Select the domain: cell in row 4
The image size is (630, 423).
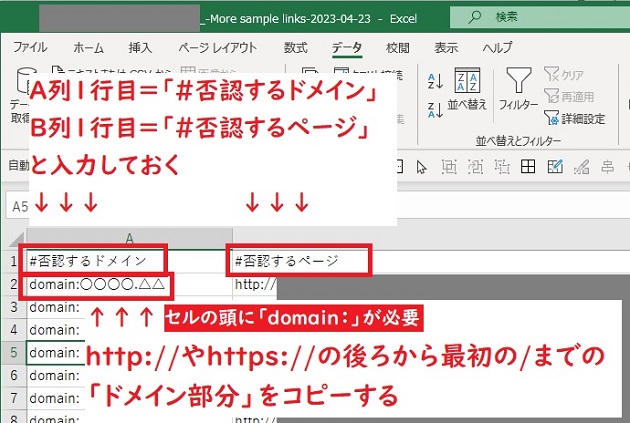55,330
